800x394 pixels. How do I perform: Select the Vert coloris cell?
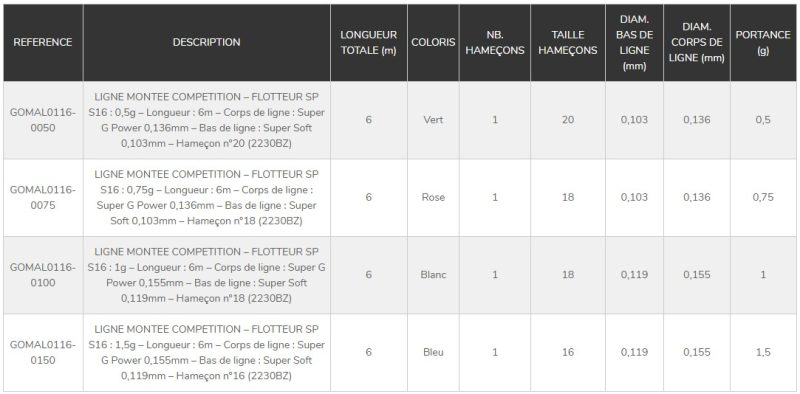point(433,120)
